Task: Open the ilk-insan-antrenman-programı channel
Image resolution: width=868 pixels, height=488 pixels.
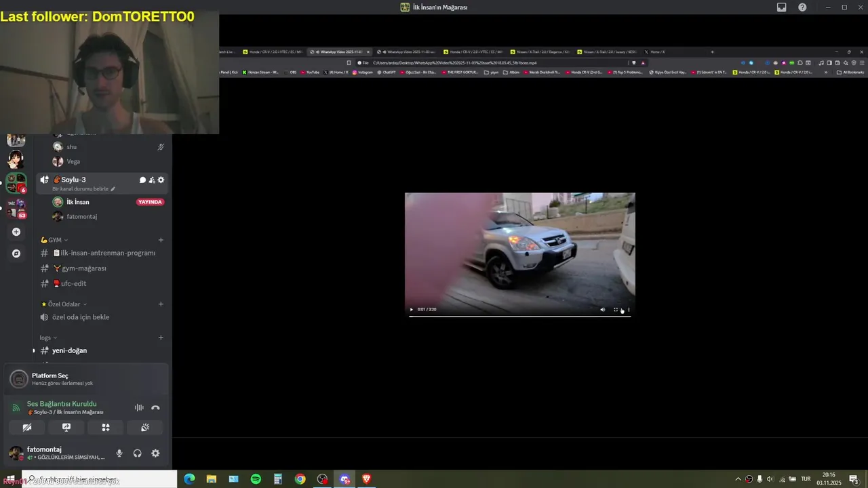Action: [103, 253]
